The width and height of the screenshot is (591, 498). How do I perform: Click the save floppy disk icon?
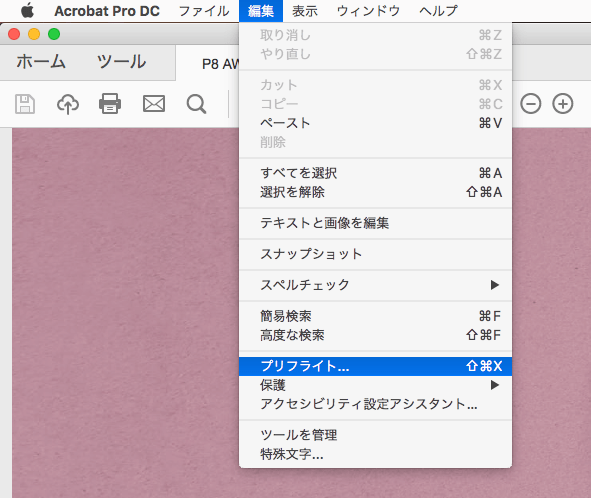click(25, 104)
